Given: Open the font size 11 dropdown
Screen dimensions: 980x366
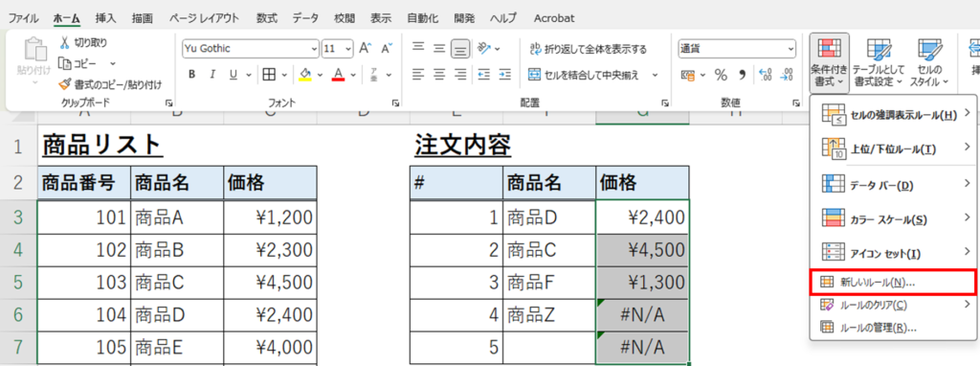Looking at the screenshot, I should [348, 48].
